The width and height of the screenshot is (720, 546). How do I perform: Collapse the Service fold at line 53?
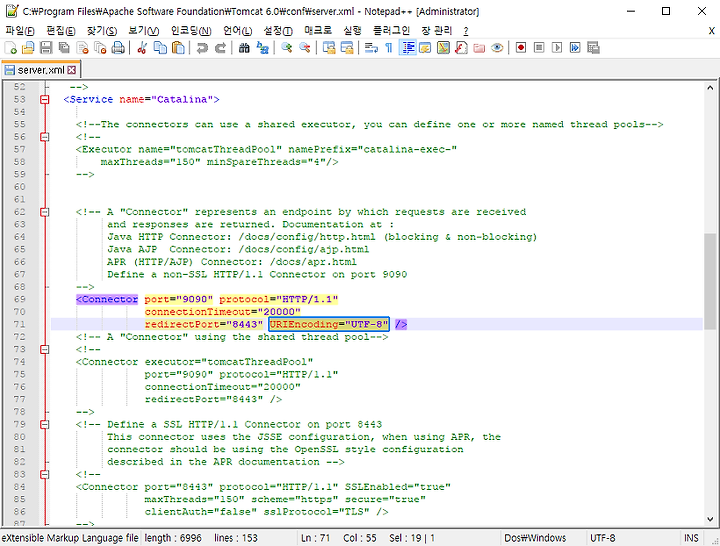point(45,99)
